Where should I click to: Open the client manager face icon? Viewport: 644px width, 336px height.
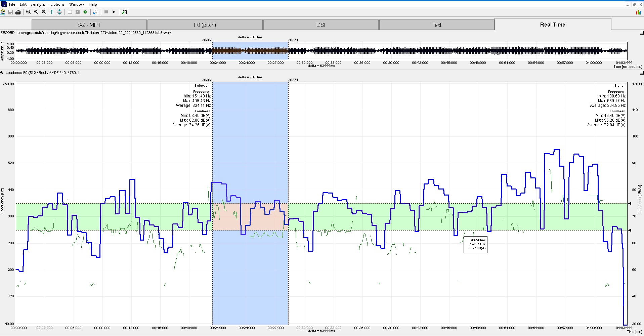(3, 12)
